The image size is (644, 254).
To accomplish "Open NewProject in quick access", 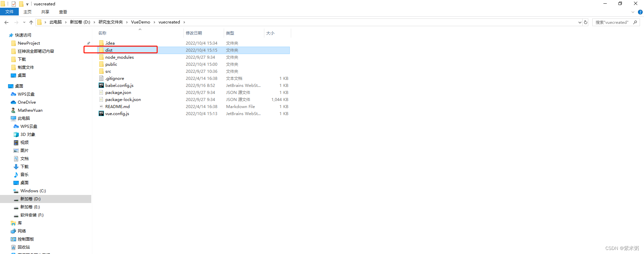I will click(x=29, y=43).
